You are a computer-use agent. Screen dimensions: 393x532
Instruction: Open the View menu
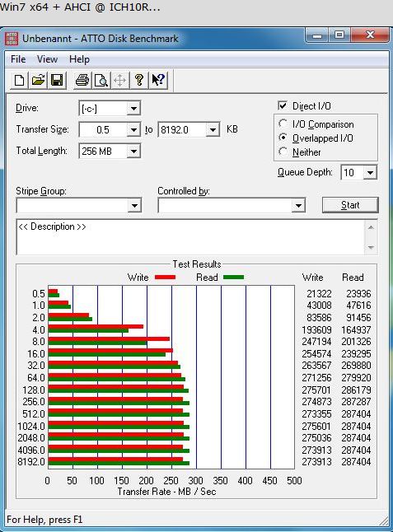[x=47, y=59]
